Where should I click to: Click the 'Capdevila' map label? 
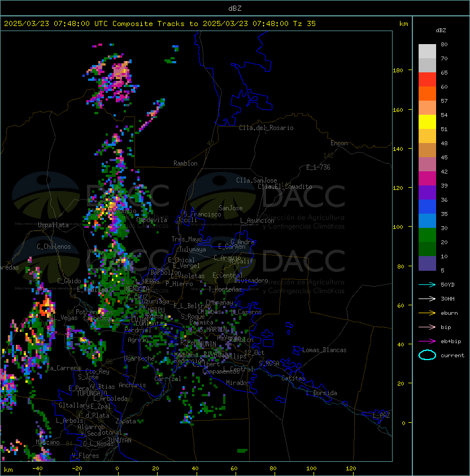151,220
